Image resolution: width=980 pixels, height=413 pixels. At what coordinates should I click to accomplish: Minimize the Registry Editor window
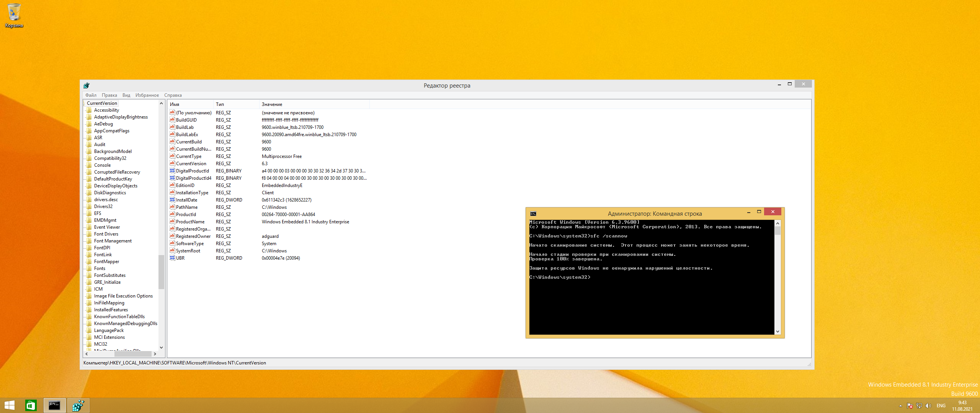click(779, 84)
